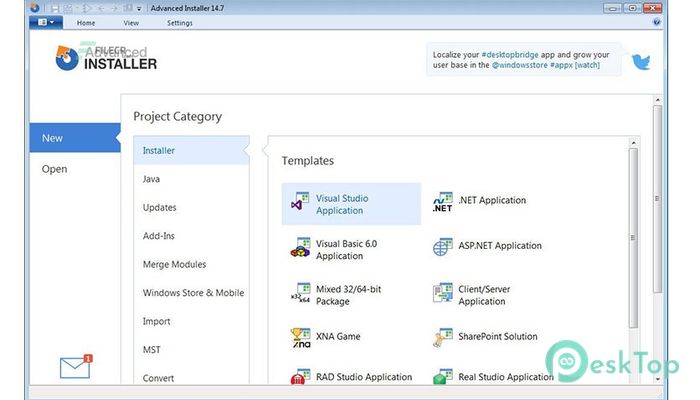The image size is (700, 400).
Task: Open the #appx hashtag link
Action: pyautogui.click(x=561, y=65)
